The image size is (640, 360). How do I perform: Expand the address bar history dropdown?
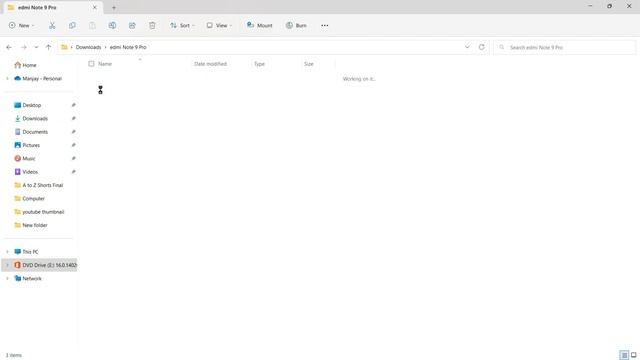click(467, 47)
